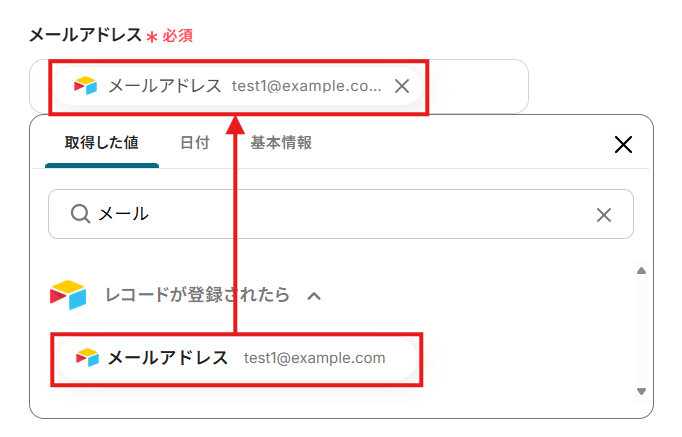Viewport: 682px width, 437px height.
Task: Click the メールアドレス 必須 field label
Action: point(84,35)
